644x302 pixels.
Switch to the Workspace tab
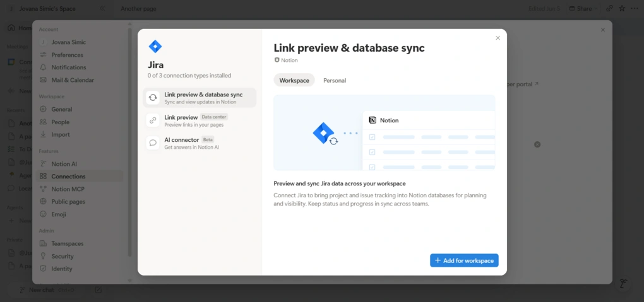[294, 81]
